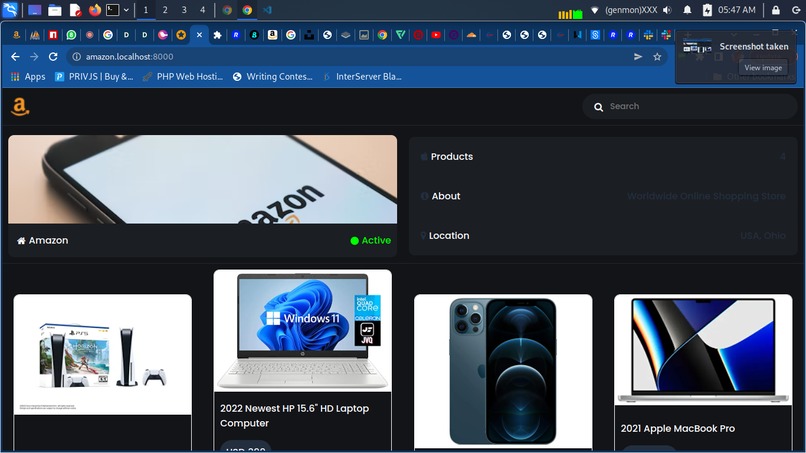Click the green Active status indicator

[371, 240]
